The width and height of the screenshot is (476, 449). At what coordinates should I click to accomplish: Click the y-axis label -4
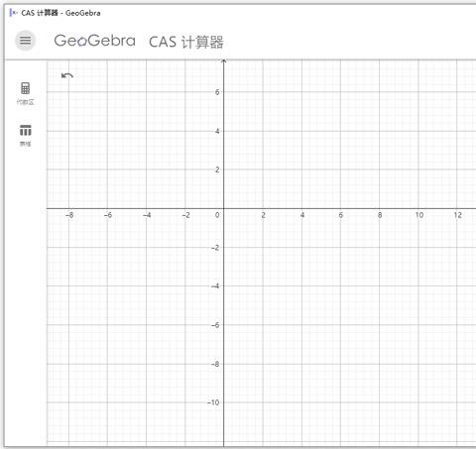(215, 285)
